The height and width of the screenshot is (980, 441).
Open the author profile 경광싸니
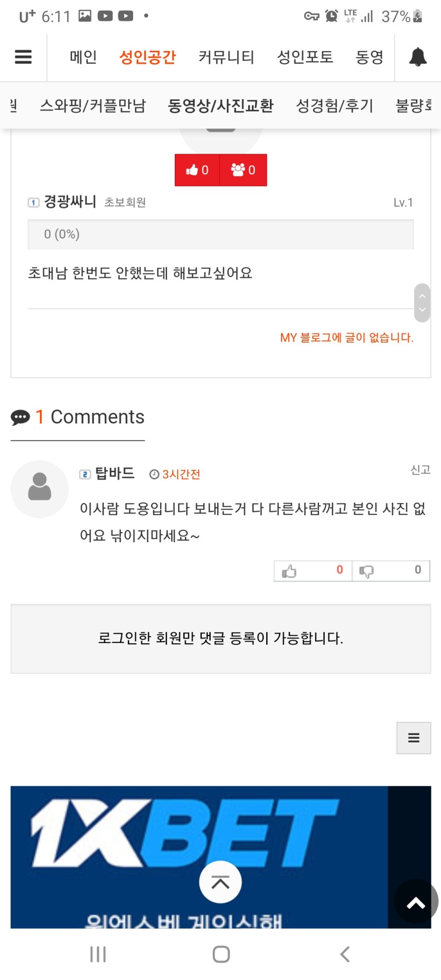coord(70,202)
